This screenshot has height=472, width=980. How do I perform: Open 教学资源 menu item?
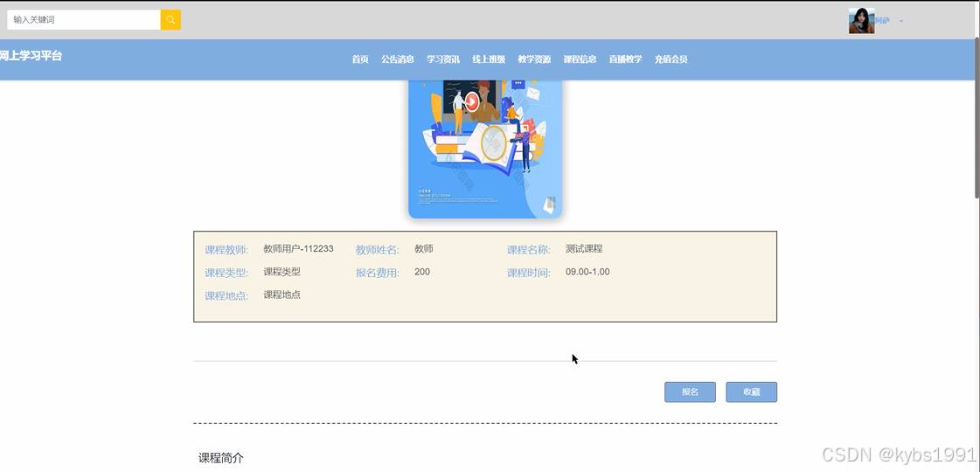534,59
